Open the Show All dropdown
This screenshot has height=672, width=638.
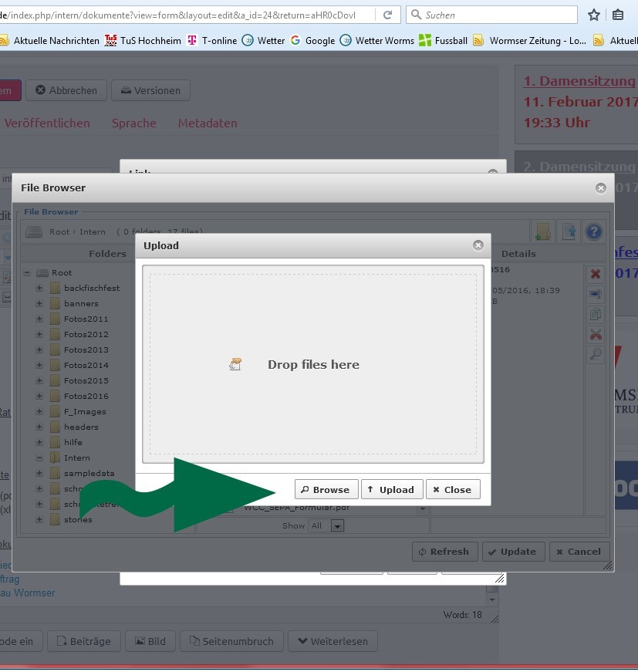point(337,525)
